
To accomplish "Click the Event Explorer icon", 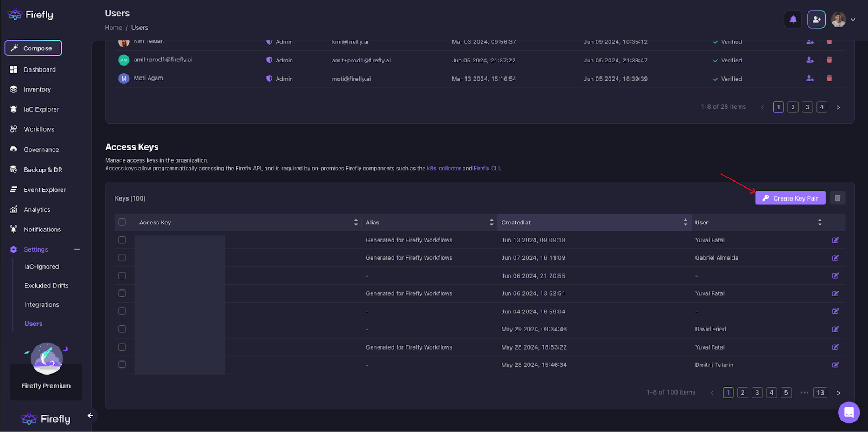I will (x=14, y=190).
